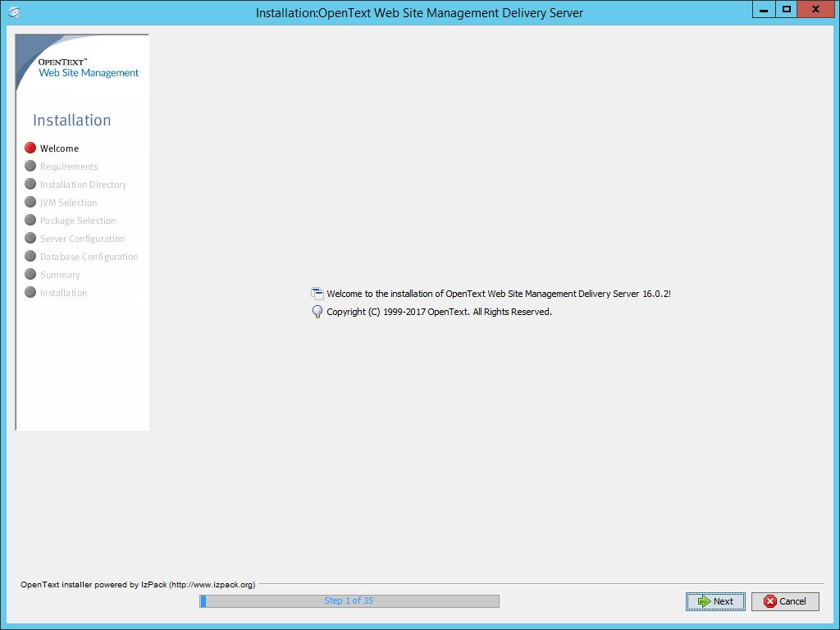Click the window title text
The image size is (840, 630).
[x=419, y=13]
